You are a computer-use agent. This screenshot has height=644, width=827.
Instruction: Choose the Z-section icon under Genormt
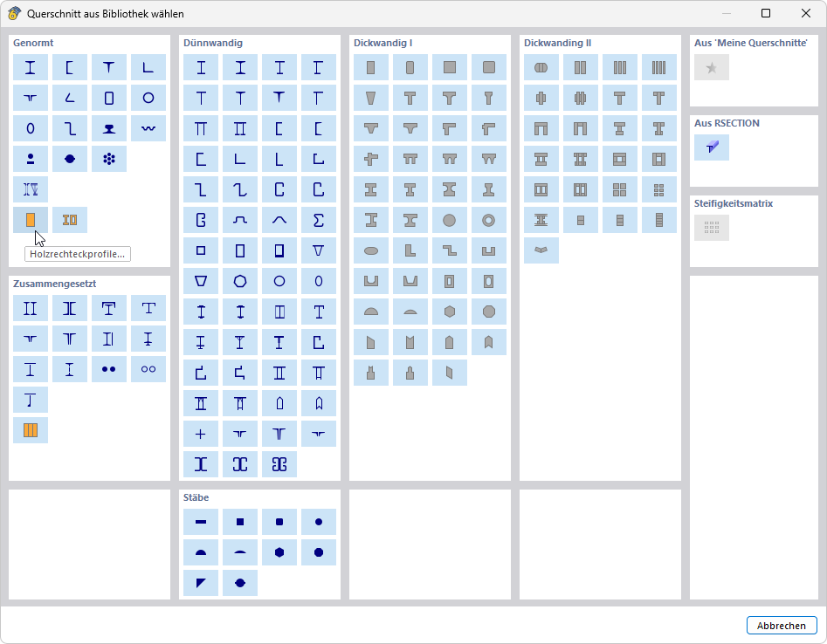click(70, 128)
